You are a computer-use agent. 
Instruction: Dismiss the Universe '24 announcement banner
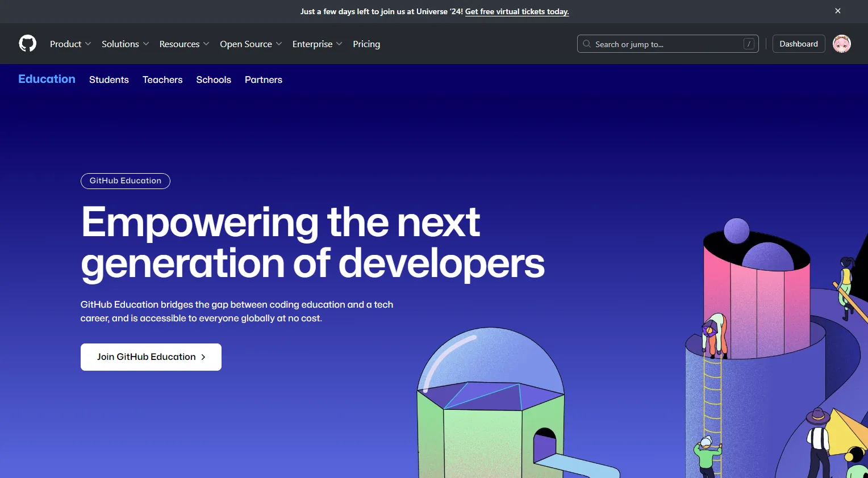click(837, 11)
